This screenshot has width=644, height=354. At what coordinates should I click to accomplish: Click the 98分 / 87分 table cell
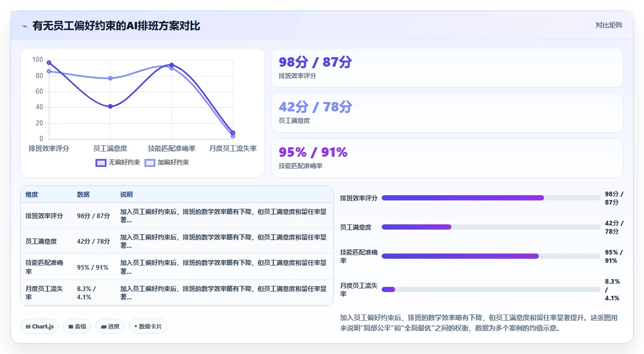tap(93, 216)
